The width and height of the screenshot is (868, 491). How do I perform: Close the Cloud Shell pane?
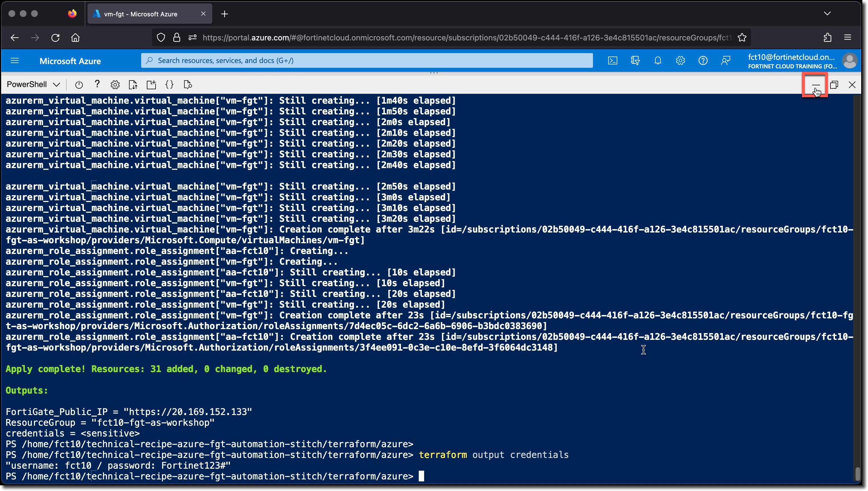point(852,85)
